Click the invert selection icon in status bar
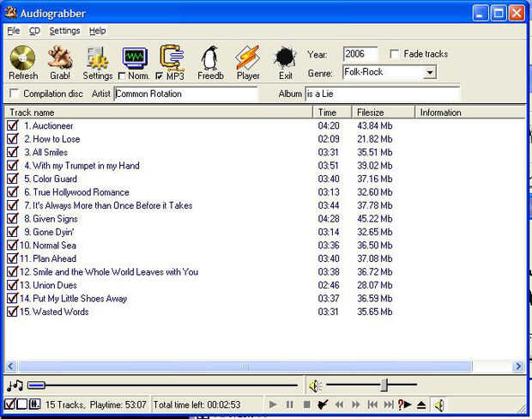 pos(34,404)
